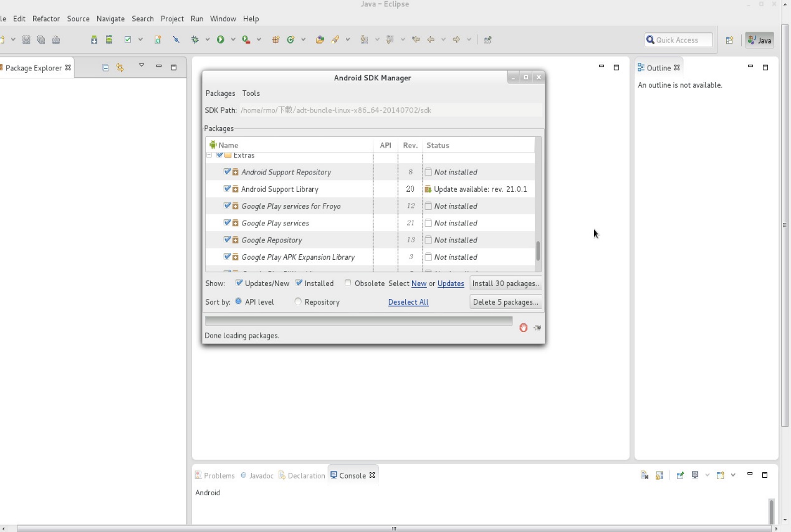Click the package download progress bar

[360, 320]
